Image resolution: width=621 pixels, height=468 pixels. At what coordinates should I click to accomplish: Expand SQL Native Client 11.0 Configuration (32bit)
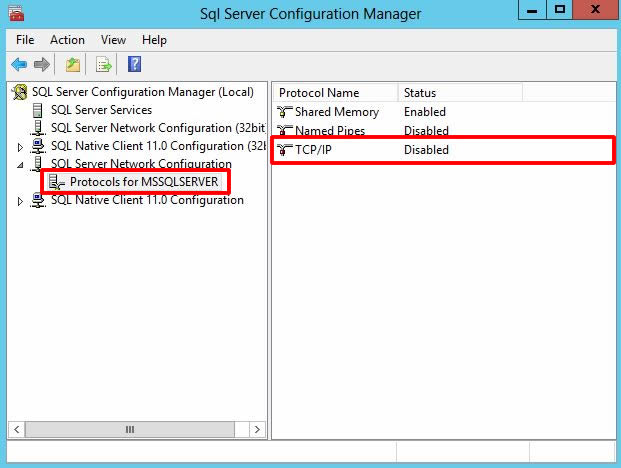pyautogui.click(x=20, y=147)
